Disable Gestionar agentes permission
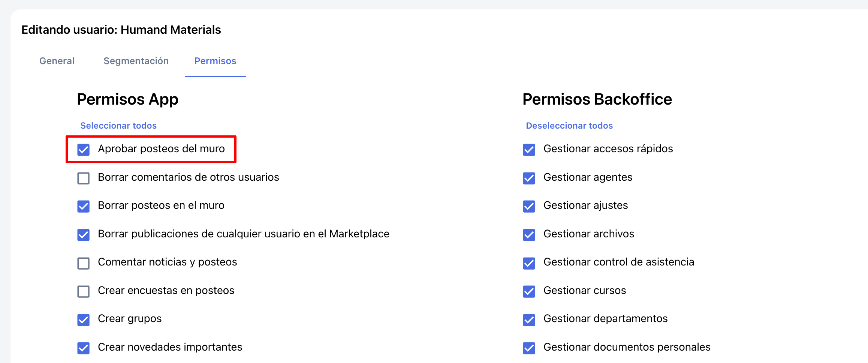The width and height of the screenshot is (868, 363). click(529, 178)
